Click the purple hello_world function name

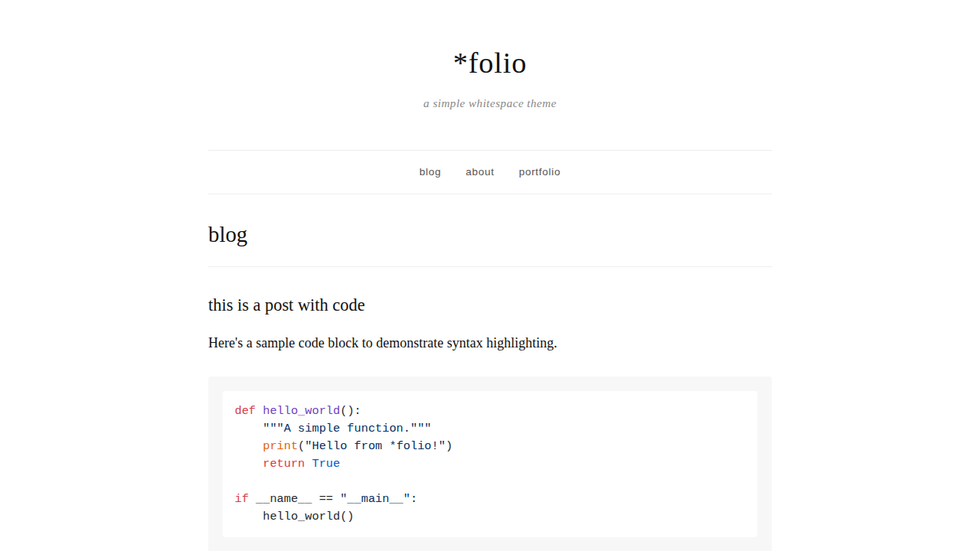pyautogui.click(x=301, y=411)
